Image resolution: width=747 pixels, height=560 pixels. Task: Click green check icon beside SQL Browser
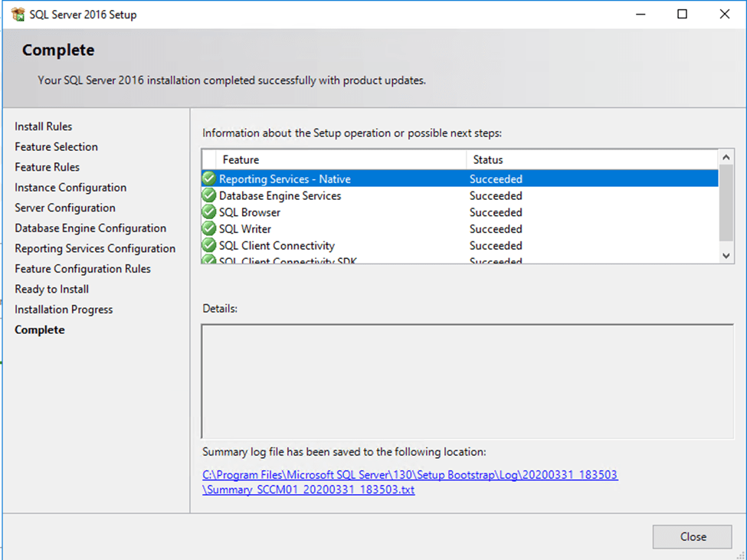click(x=208, y=212)
